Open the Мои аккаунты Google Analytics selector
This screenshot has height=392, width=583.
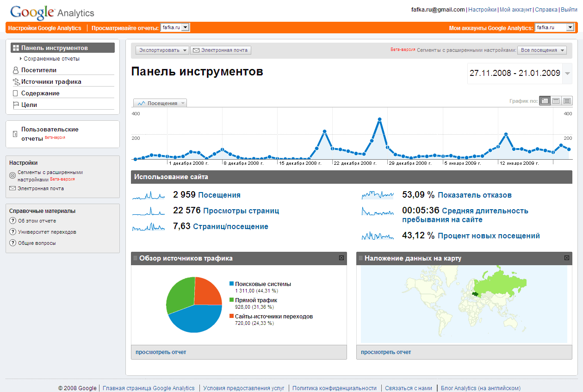(x=554, y=28)
